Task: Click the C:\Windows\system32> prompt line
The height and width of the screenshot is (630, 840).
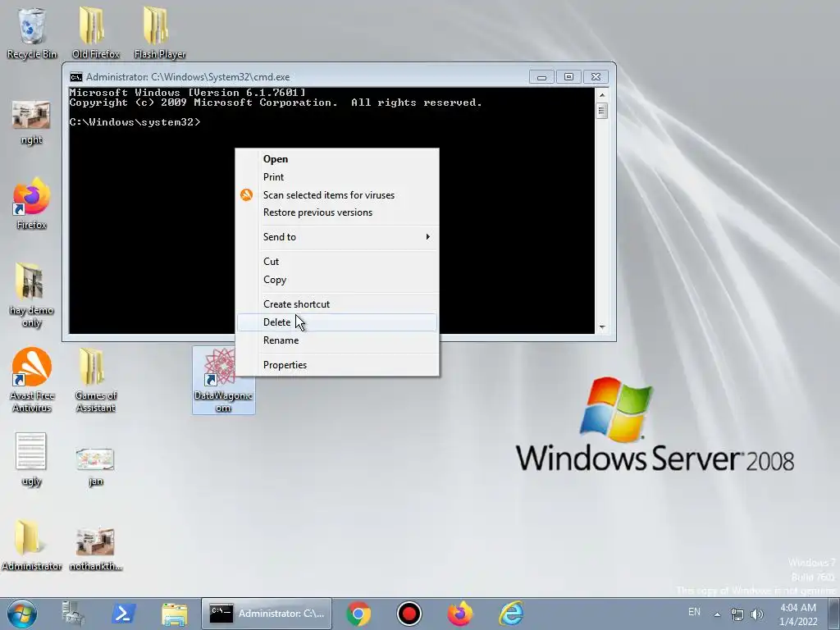Action: coord(135,122)
